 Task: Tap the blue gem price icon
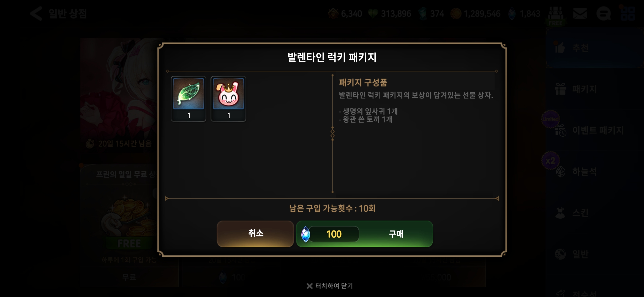(305, 234)
